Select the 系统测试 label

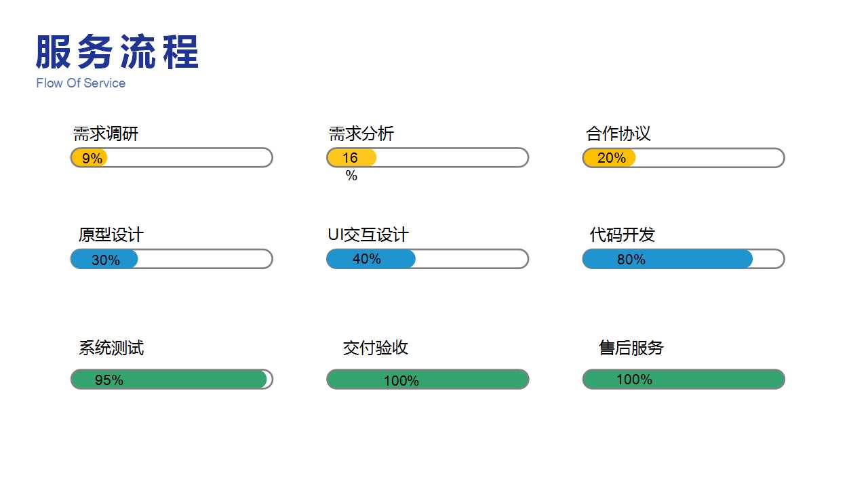coord(111,348)
